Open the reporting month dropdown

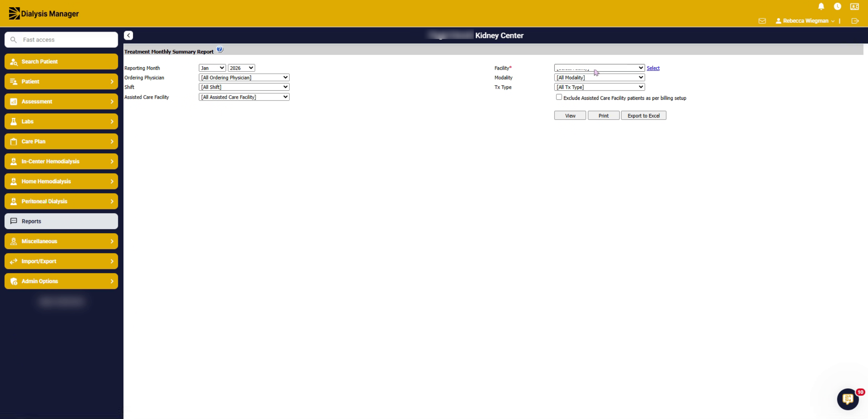pos(212,68)
